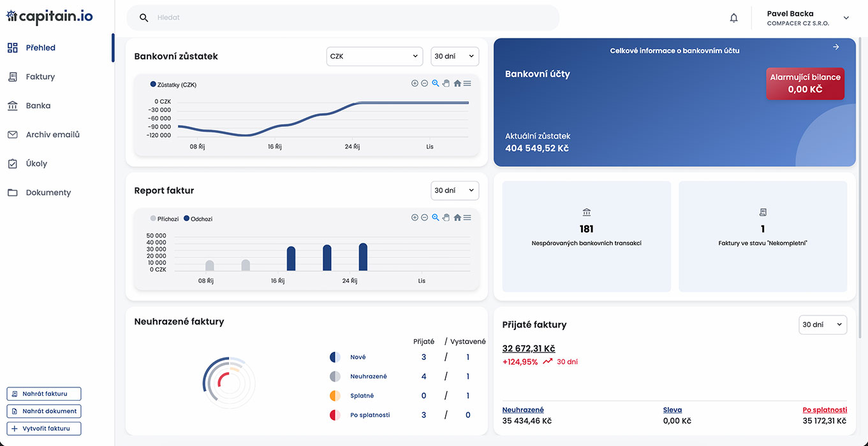Viewport: 868px width, 446px height.
Task: Select the pan tool on Bankovní zůstatek chart
Action: [446, 83]
